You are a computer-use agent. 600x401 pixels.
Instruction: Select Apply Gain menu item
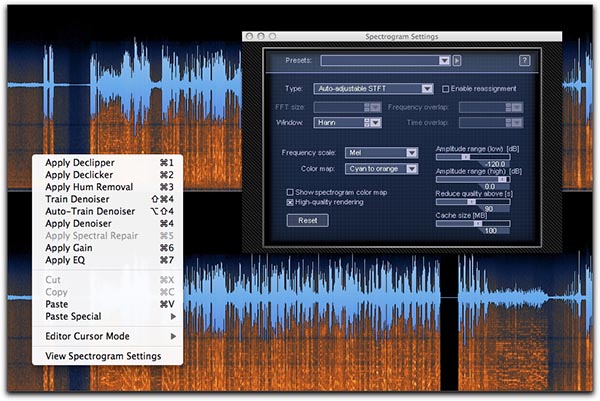point(108,248)
